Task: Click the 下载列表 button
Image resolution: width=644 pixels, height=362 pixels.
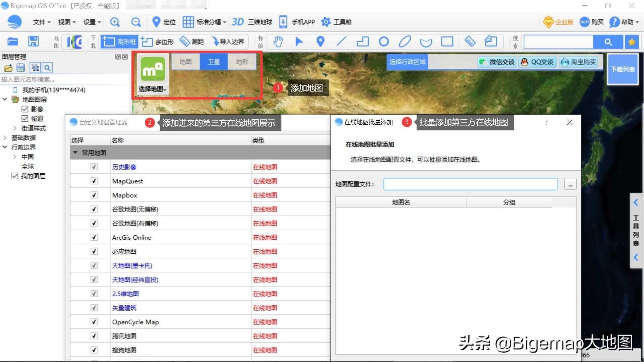Action: click(x=623, y=69)
